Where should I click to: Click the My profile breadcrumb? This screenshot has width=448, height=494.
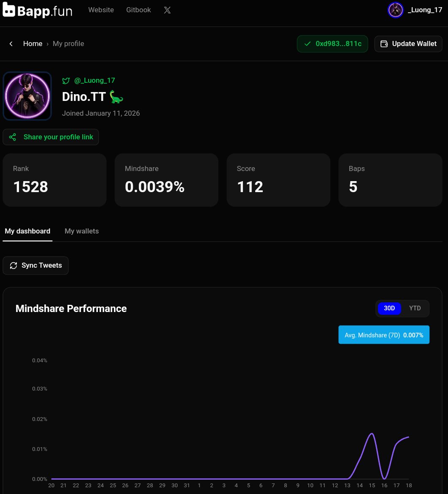point(68,44)
